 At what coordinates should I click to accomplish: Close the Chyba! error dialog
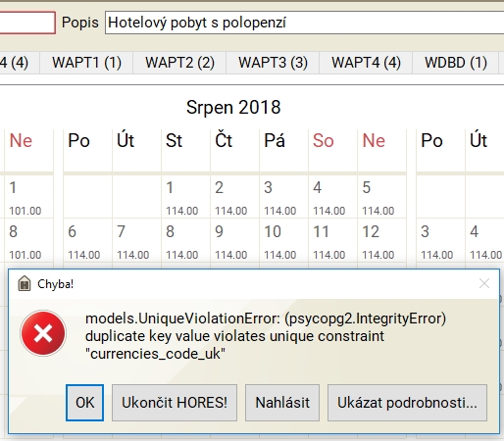[484, 283]
